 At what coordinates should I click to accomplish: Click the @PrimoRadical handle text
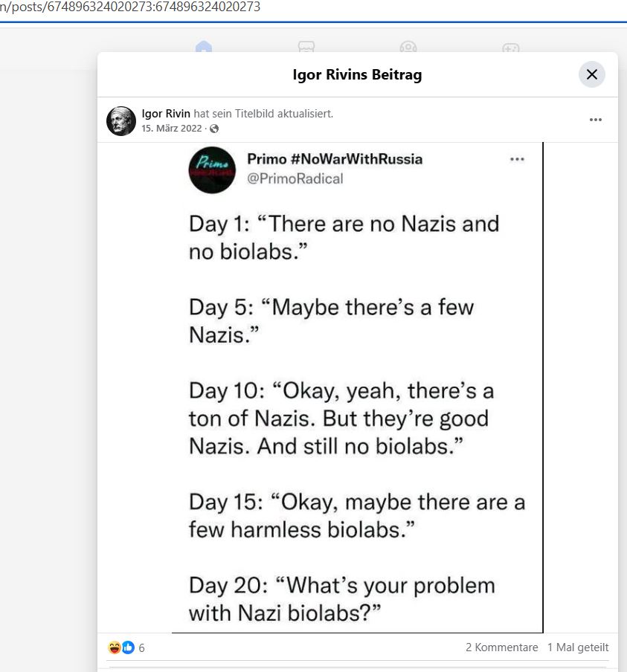tap(295, 178)
